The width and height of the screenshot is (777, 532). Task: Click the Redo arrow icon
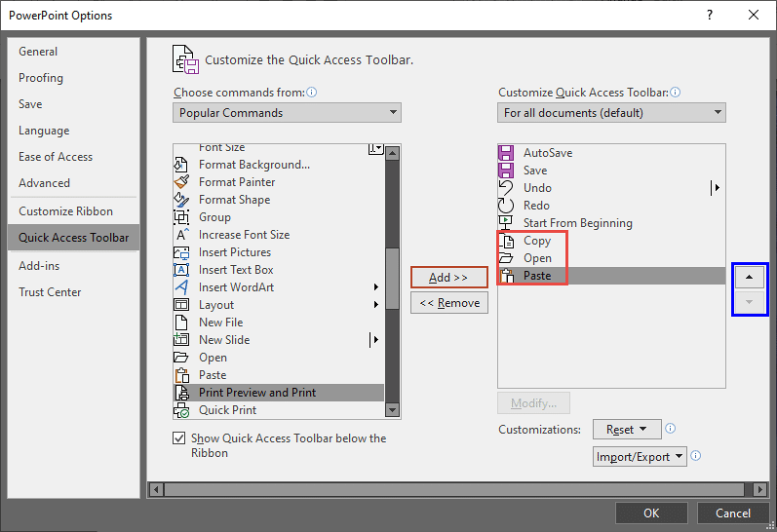pos(506,205)
